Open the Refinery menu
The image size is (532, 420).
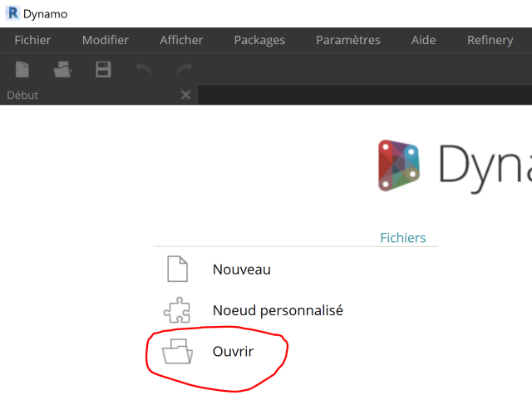490,40
